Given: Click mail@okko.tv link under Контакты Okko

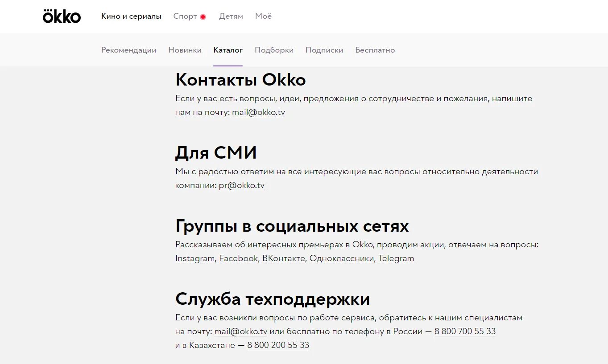Looking at the screenshot, I should [x=258, y=112].
